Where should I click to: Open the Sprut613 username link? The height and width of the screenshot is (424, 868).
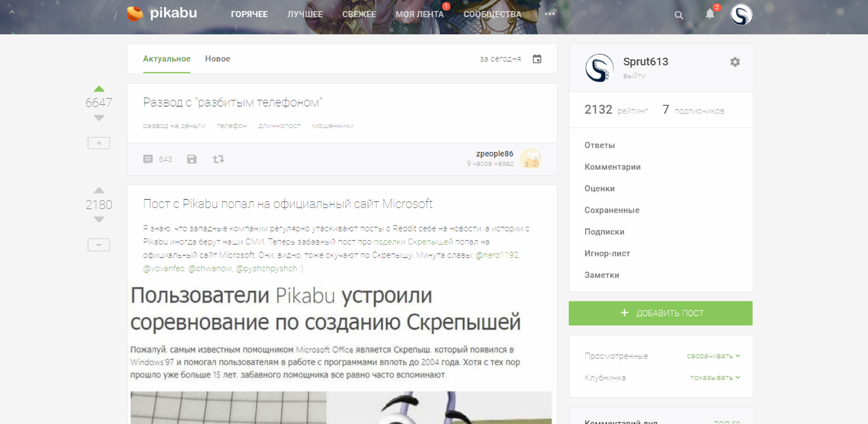point(646,62)
